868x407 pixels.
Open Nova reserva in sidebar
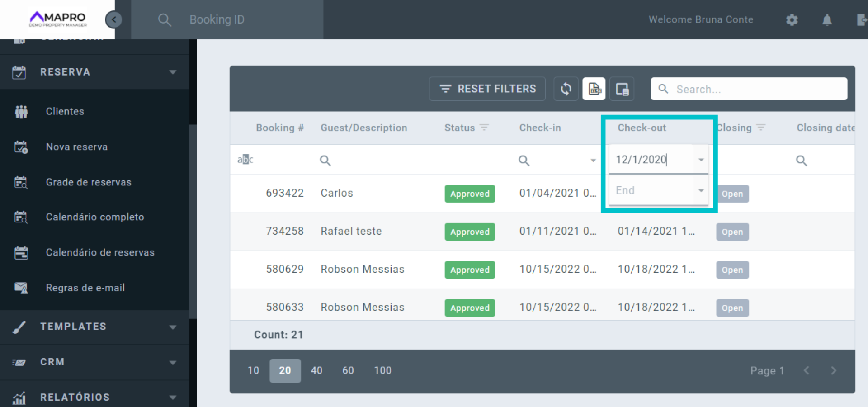(x=76, y=147)
